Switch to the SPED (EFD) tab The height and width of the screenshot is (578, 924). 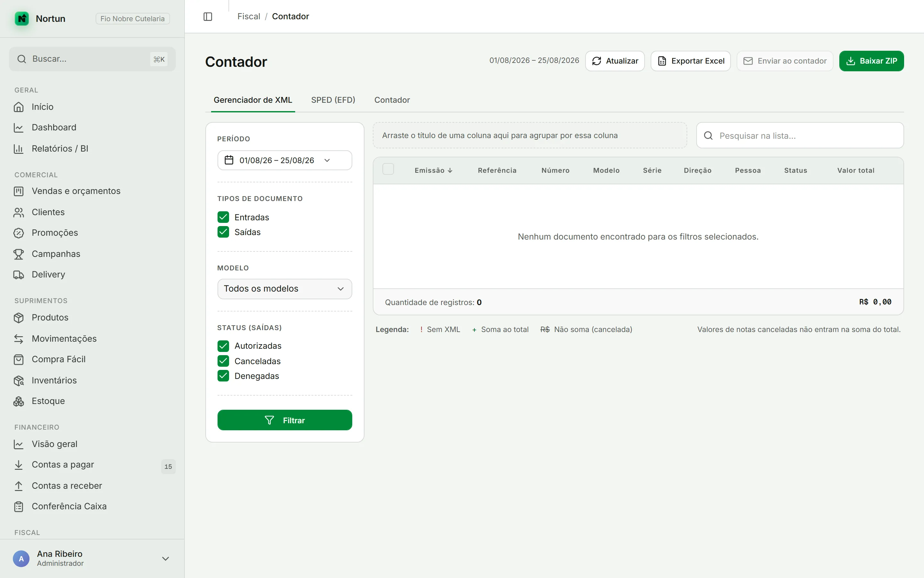[x=333, y=100]
